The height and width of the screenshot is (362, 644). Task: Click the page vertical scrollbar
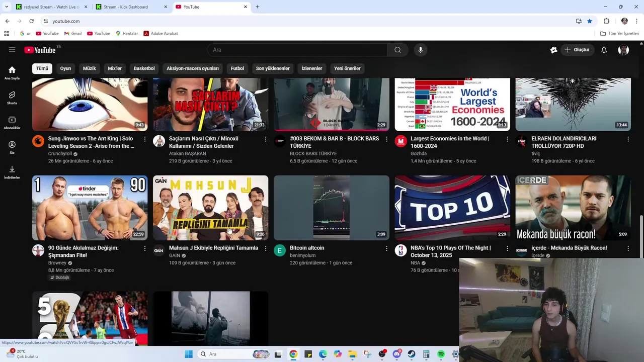(x=641, y=236)
